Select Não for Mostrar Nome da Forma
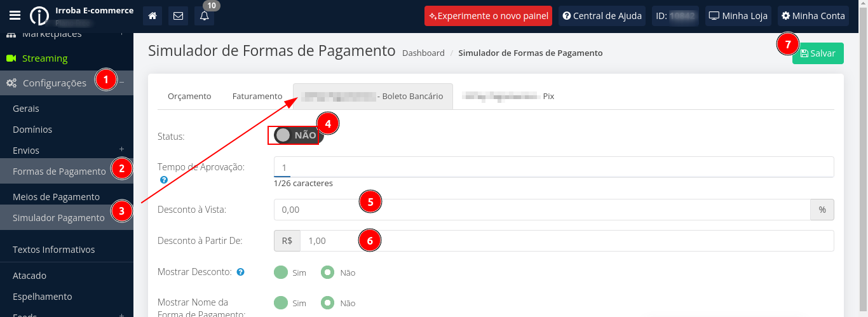The height and width of the screenshot is (317, 868). 327,303
